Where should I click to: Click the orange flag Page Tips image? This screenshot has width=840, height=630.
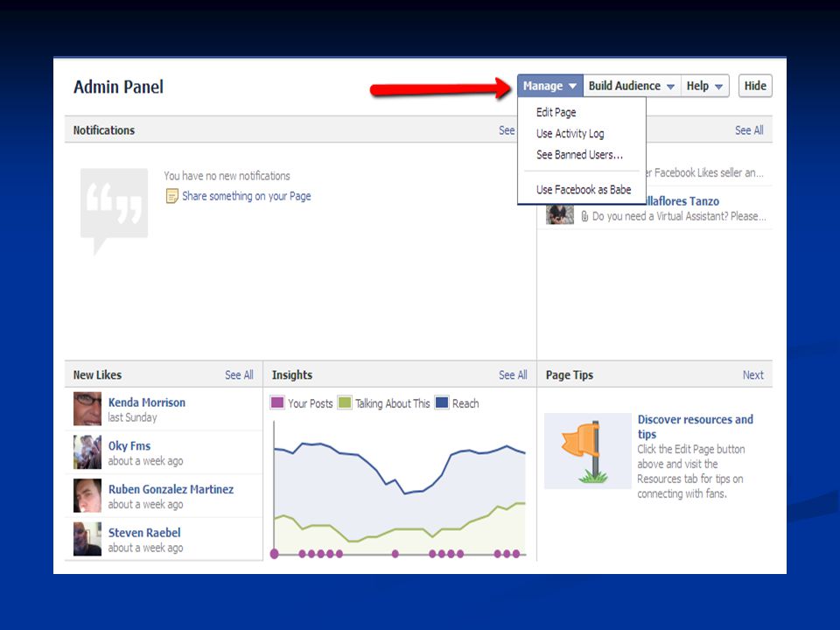pos(588,451)
